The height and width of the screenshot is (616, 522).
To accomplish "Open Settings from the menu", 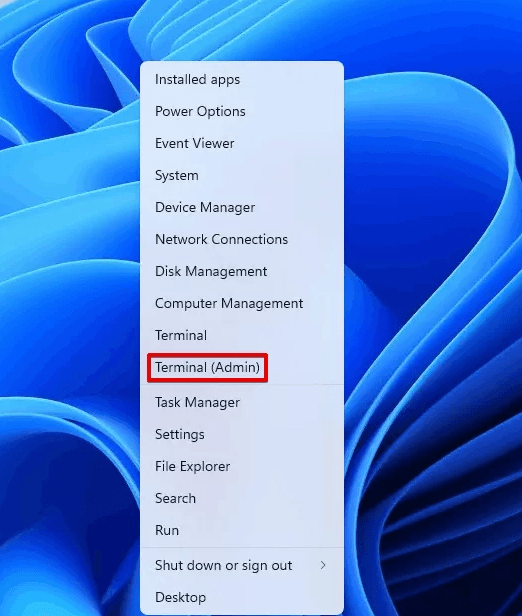I will tap(242, 434).
